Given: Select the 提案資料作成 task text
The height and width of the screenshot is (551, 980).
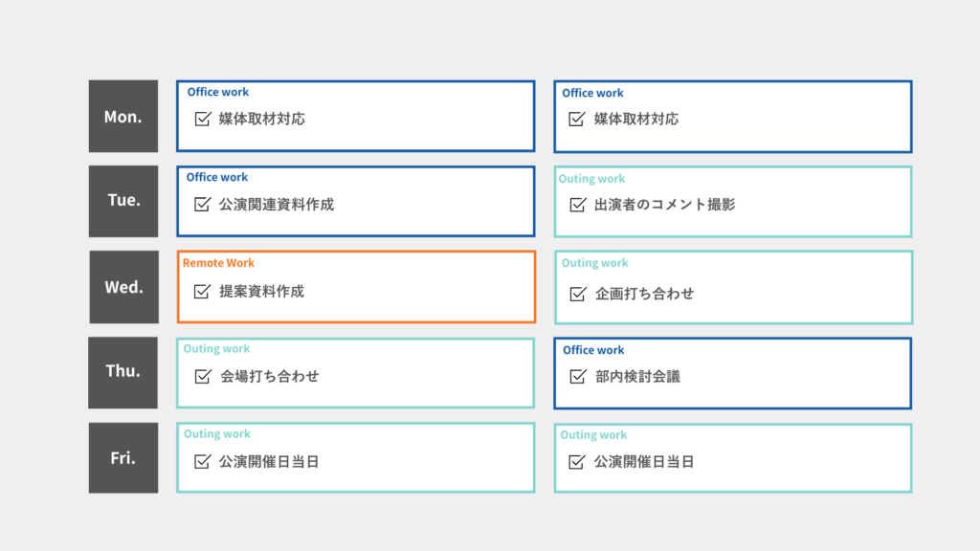Looking at the screenshot, I should point(261,292).
